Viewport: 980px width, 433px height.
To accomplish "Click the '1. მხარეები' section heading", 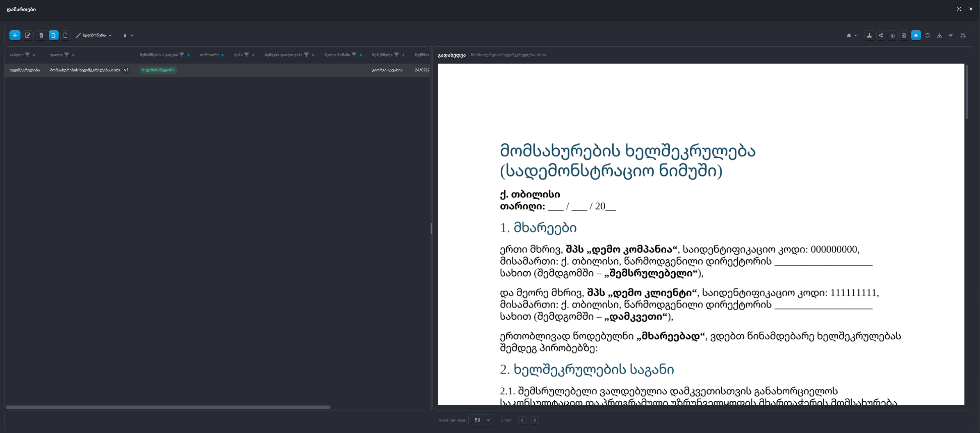I will [x=538, y=227].
